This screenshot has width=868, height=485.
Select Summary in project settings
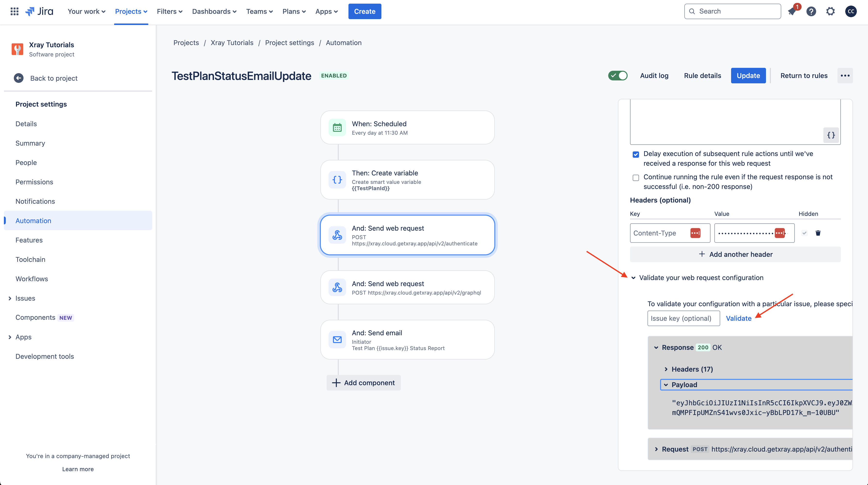(78, 143)
